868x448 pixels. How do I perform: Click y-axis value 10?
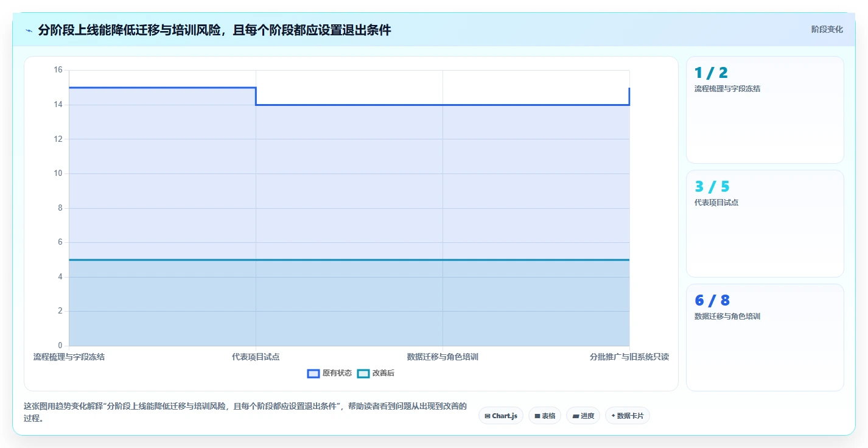pyautogui.click(x=58, y=173)
